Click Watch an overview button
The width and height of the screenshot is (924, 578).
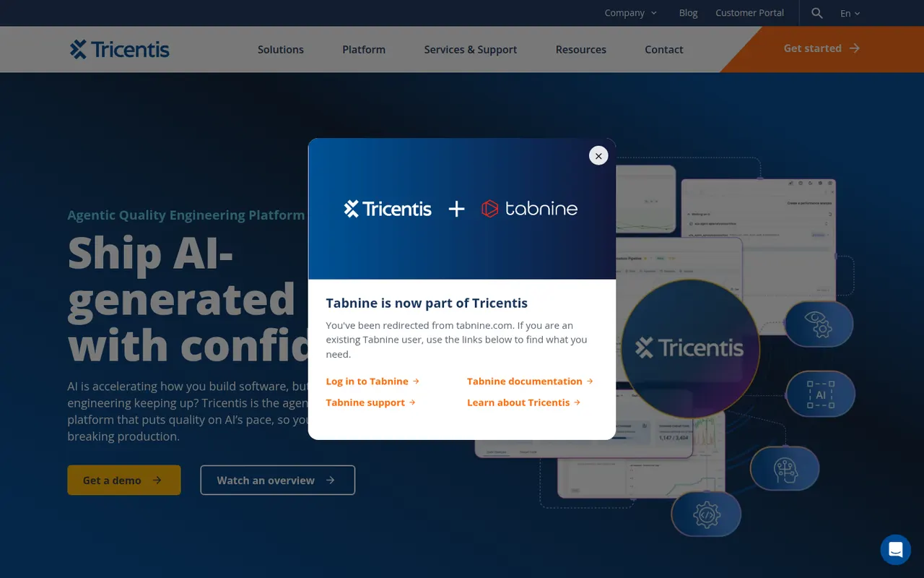(x=277, y=480)
